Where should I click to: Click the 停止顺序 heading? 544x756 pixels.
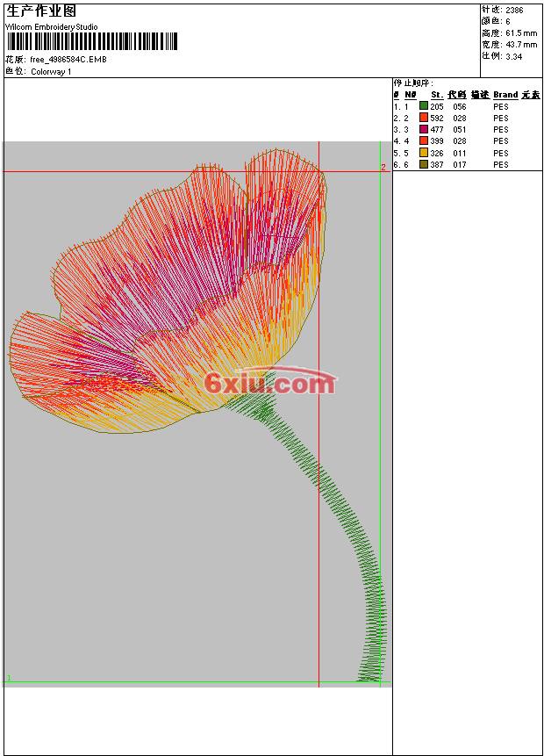pos(413,83)
